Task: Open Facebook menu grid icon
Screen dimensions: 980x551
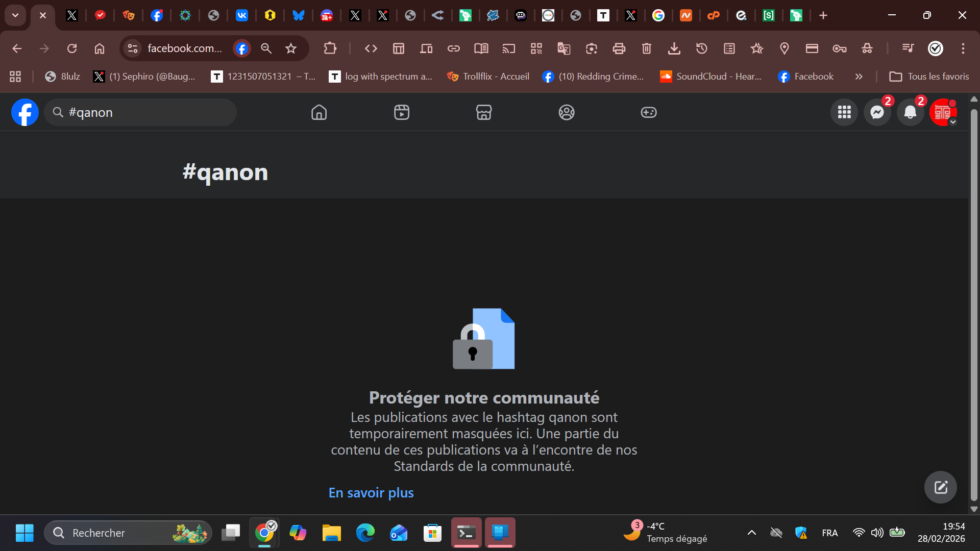Action: [x=844, y=112]
